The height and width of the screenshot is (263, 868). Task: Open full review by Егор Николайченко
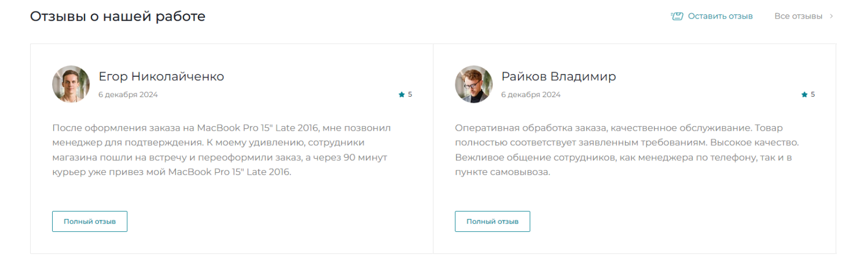click(x=90, y=221)
